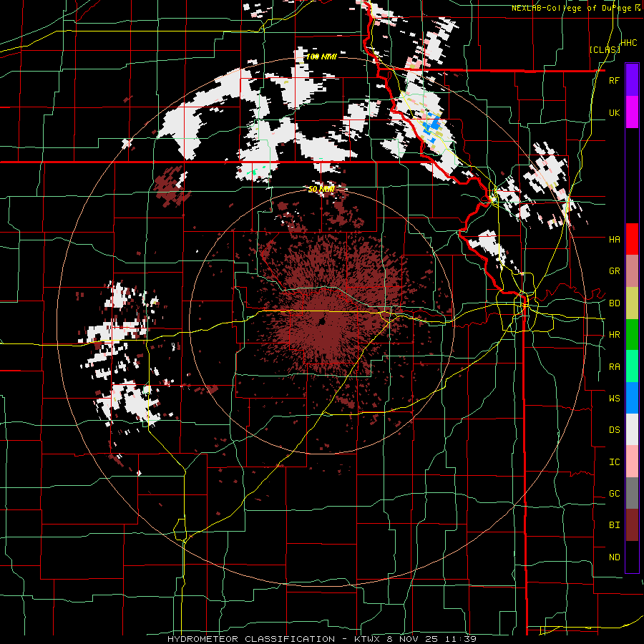Screen dimensions: 644x644
Task: Click the IC legend label
Action: (x=614, y=462)
